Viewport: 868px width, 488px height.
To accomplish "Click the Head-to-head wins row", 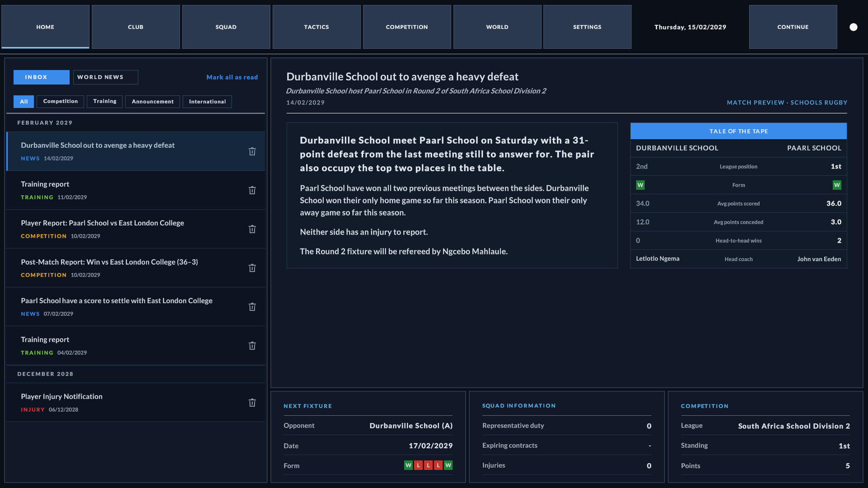I will pos(739,240).
